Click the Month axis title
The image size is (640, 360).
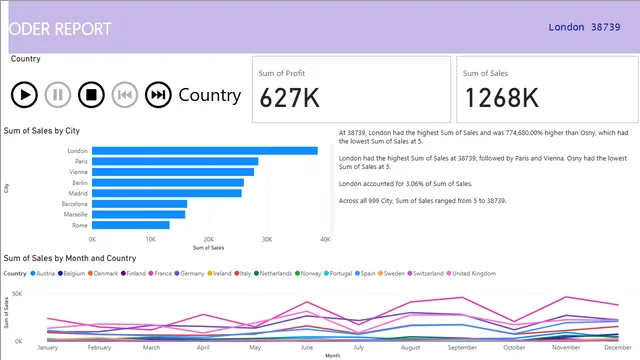(x=333, y=356)
